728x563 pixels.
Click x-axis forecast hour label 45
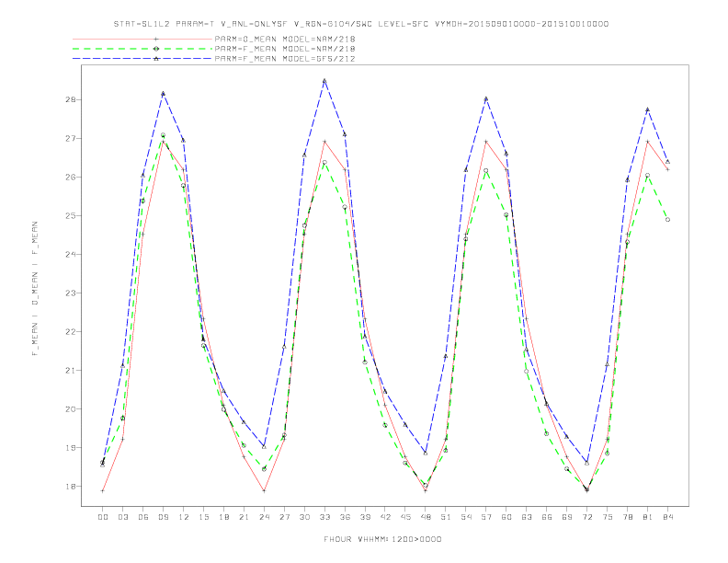[x=405, y=517]
